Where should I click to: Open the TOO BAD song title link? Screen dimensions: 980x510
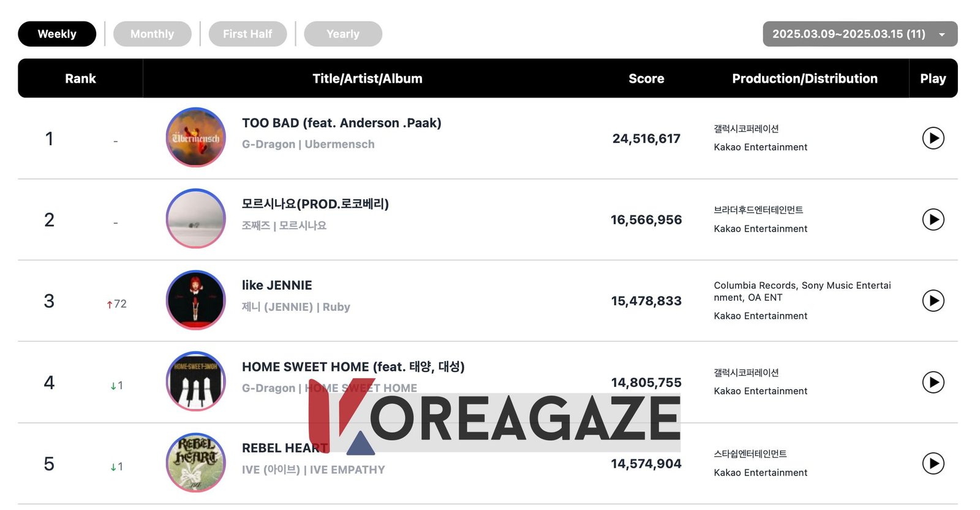tap(341, 123)
